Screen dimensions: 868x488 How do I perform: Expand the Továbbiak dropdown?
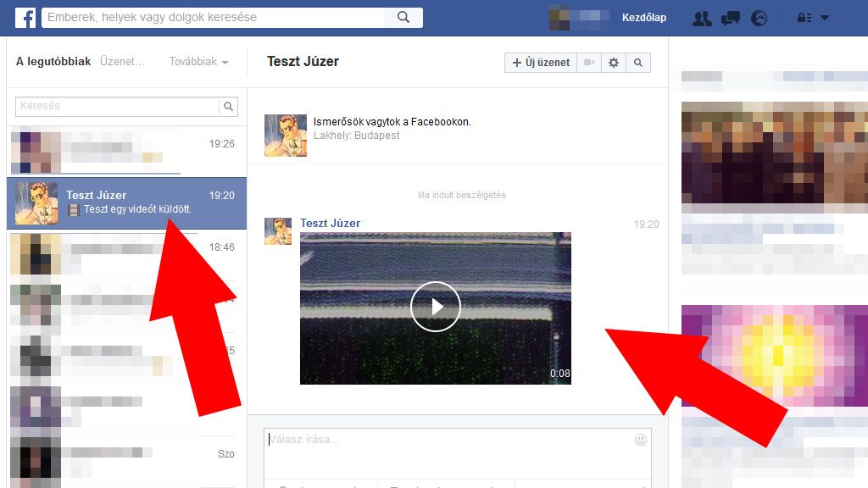point(198,62)
